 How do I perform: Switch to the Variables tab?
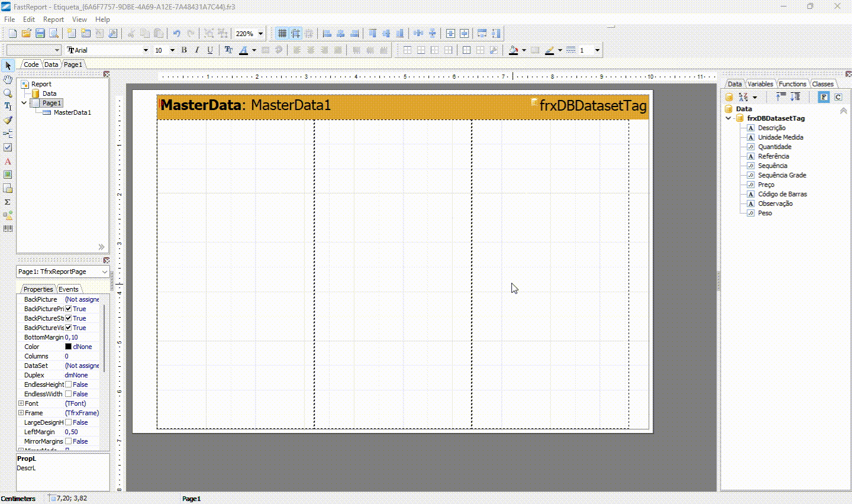pyautogui.click(x=760, y=84)
